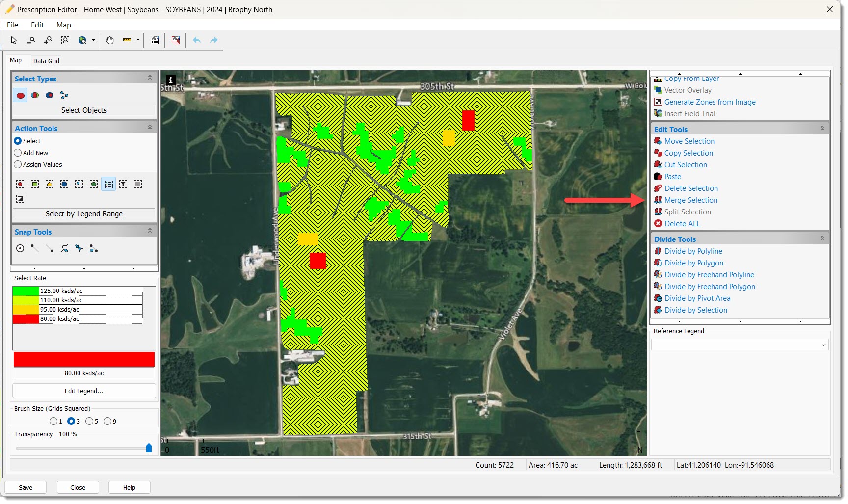The width and height of the screenshot is (848, 504).
Task: Select the green 125.00 ksds/ac rate swatch
Action: coord(26,291)
